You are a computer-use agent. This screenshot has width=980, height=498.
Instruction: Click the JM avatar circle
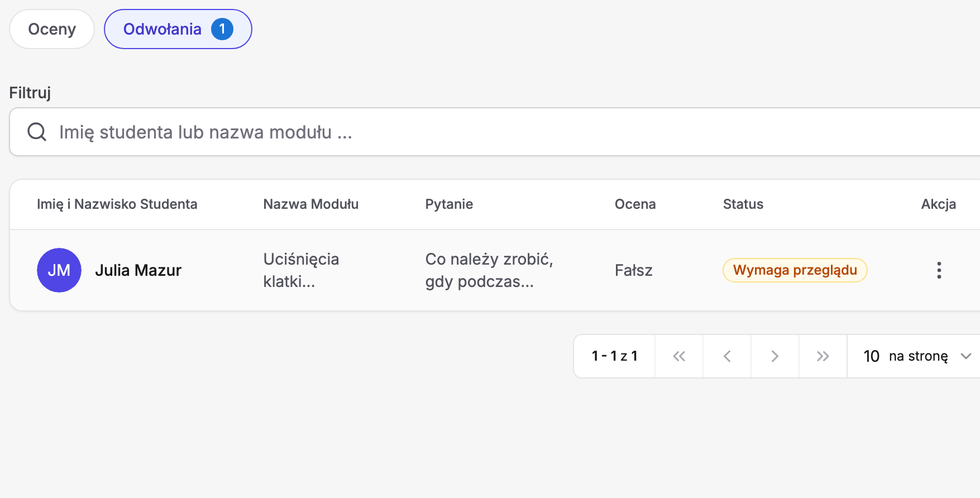tap(59, 270)
